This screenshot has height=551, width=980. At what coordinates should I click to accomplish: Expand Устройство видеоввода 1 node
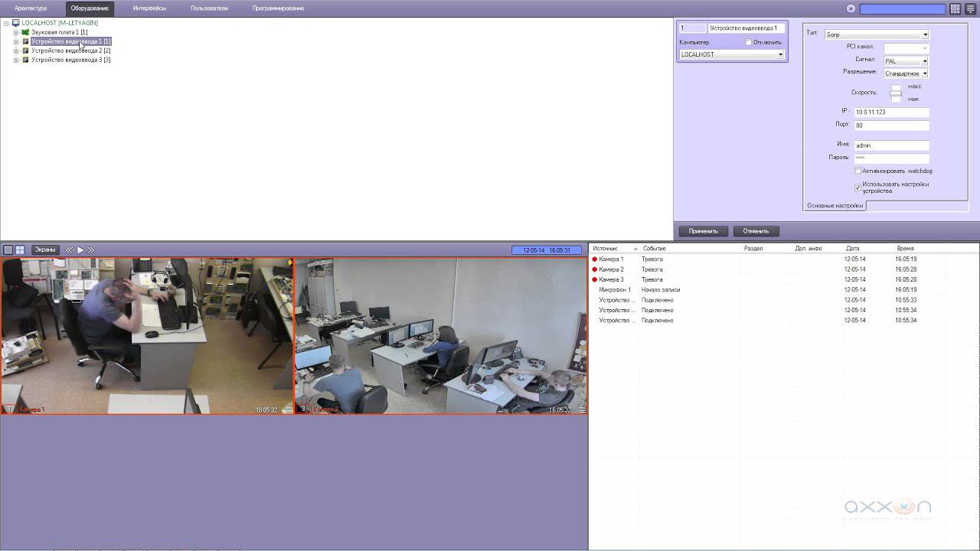point(16,41)
